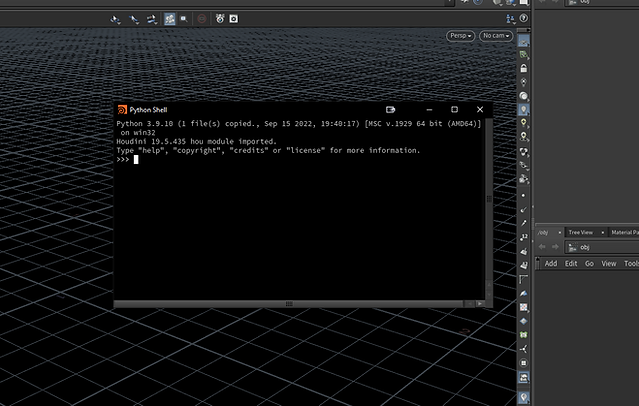Click the network forward arrow
639x406 pixels.
[555, 247]
